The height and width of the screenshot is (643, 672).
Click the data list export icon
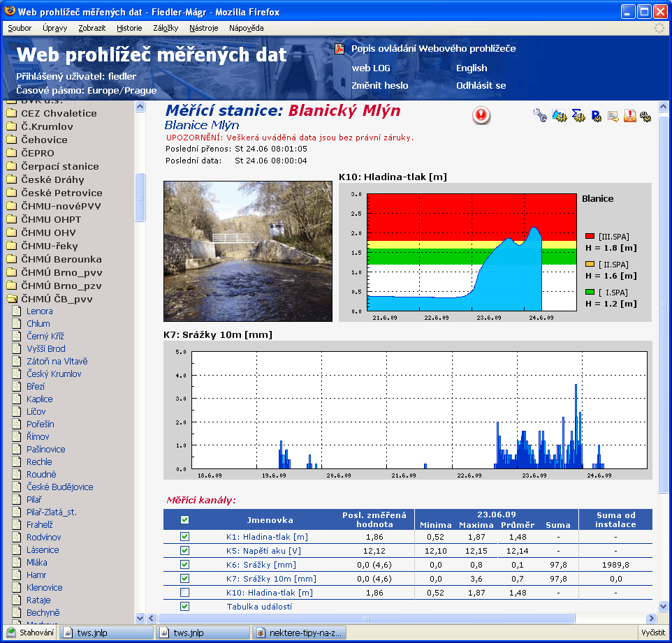click(x=613, y=116)
